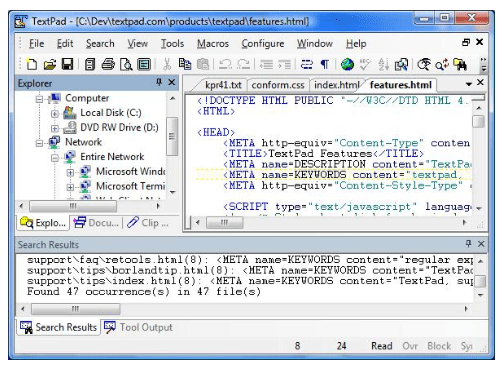The height and width of the screenshot is (367, 501).
Task: Close the Explorer panel
Action: pos(171,82)
